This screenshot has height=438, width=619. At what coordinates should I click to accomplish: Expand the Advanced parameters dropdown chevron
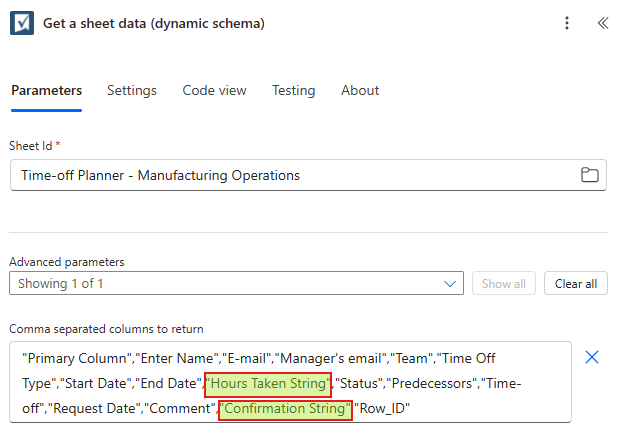(450, 284)
